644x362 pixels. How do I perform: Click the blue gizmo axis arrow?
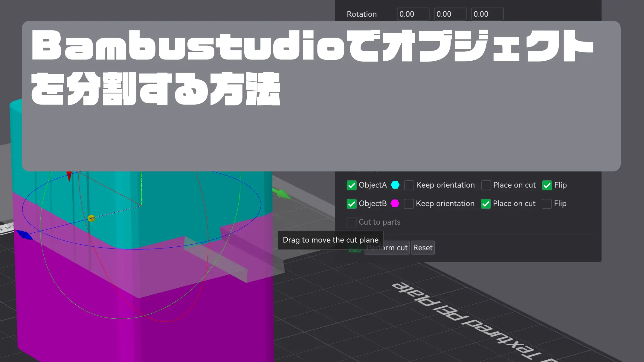25,235
